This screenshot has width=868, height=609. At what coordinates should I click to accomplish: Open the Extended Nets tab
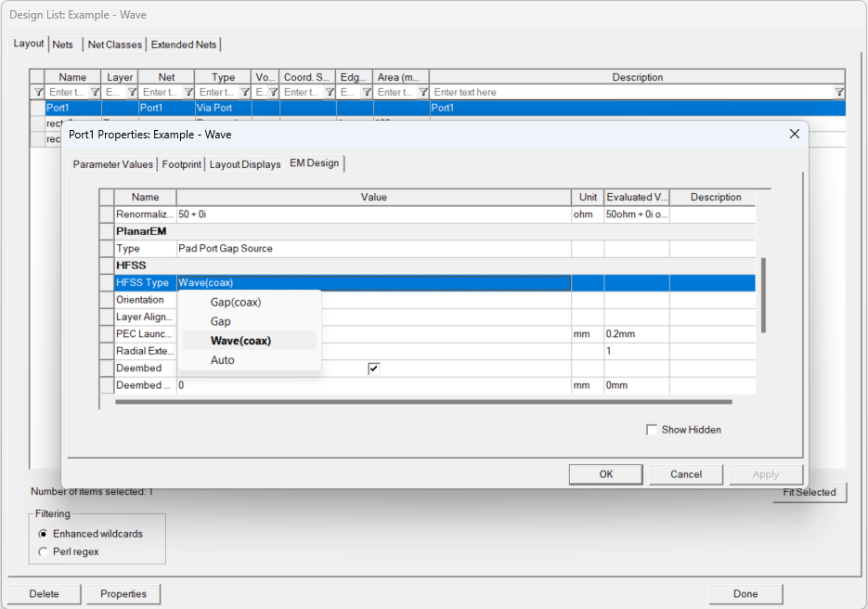(x=183, y=45)
